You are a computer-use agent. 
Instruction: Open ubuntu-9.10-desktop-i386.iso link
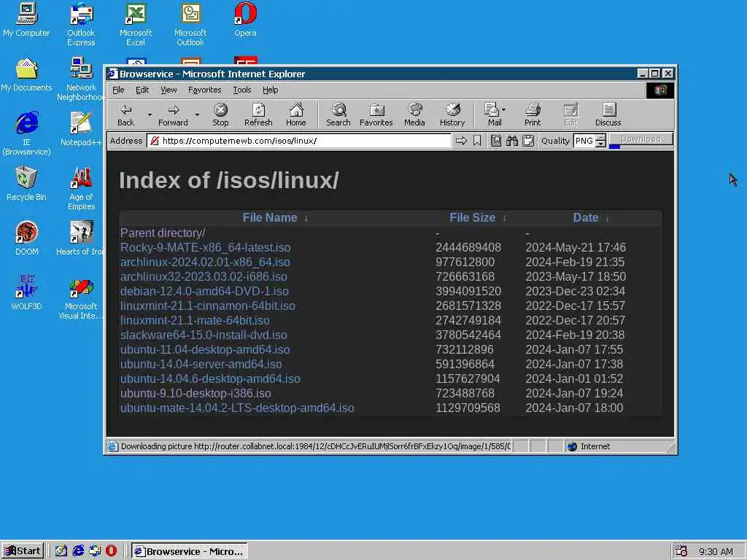196,393
